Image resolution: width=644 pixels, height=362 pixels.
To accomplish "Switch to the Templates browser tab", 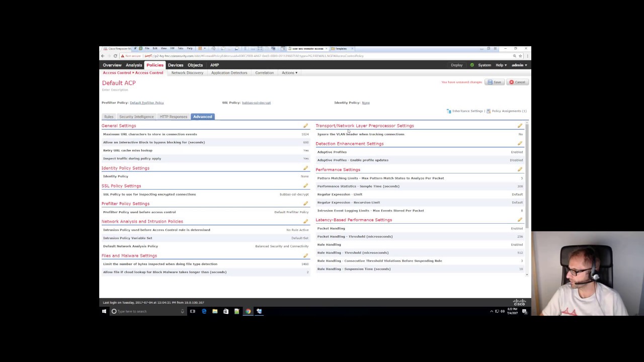I will tap(341, 49).
